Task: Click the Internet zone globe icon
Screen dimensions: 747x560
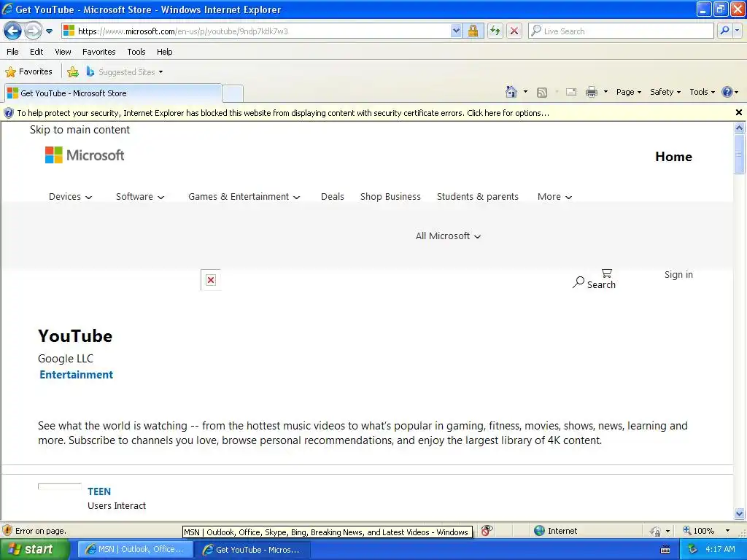Action: (x=539, y=531)
